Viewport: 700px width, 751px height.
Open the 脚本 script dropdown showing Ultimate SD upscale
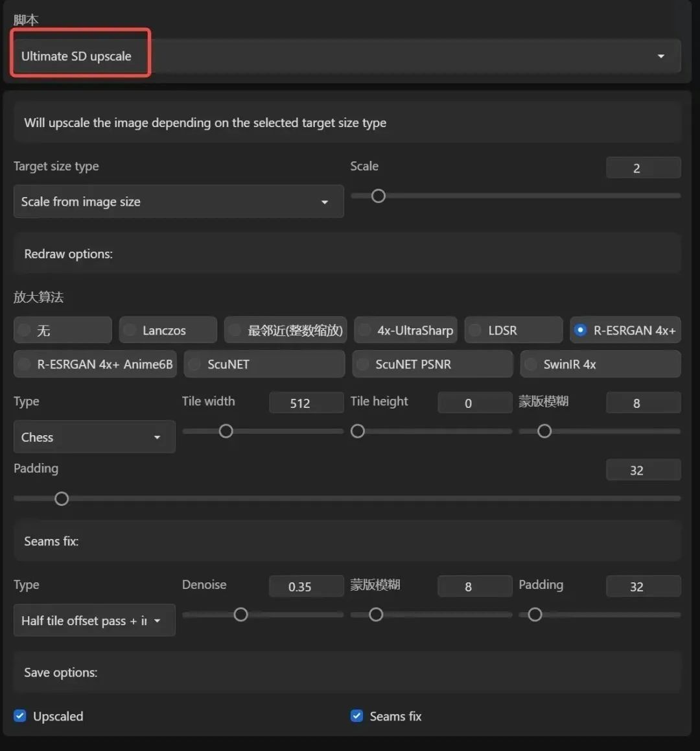pos(347,56)
